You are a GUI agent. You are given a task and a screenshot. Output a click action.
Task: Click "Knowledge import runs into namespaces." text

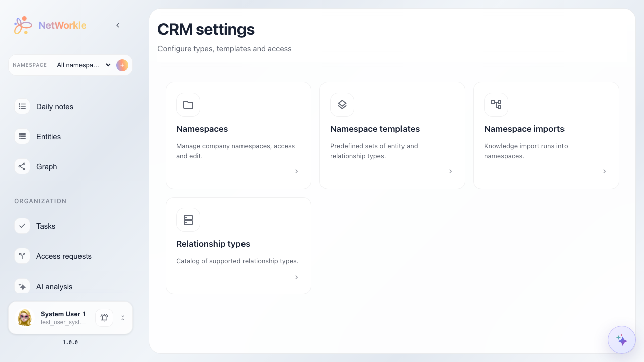coord(526,151)
